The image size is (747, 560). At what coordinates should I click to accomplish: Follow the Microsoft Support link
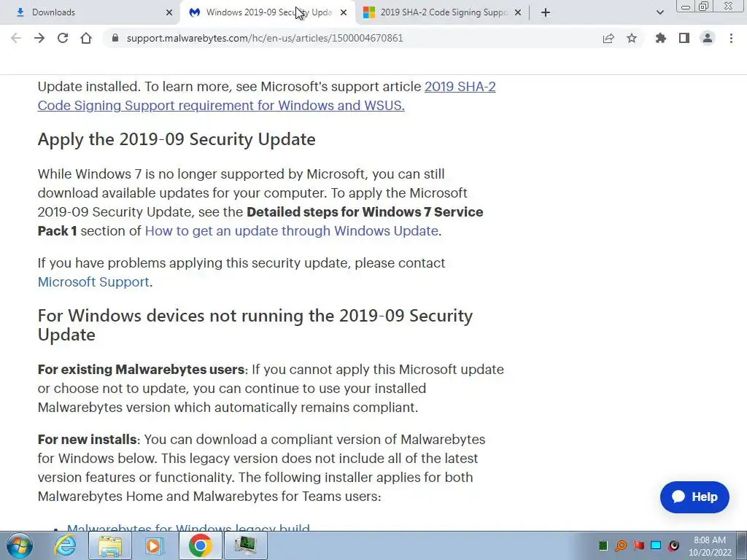point(93,282)
